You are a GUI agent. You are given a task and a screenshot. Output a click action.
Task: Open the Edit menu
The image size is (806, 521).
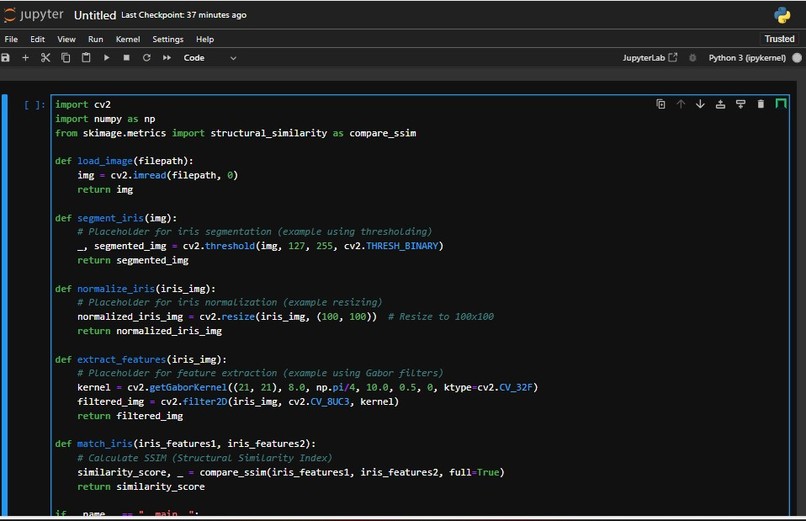tap(37, 40)
